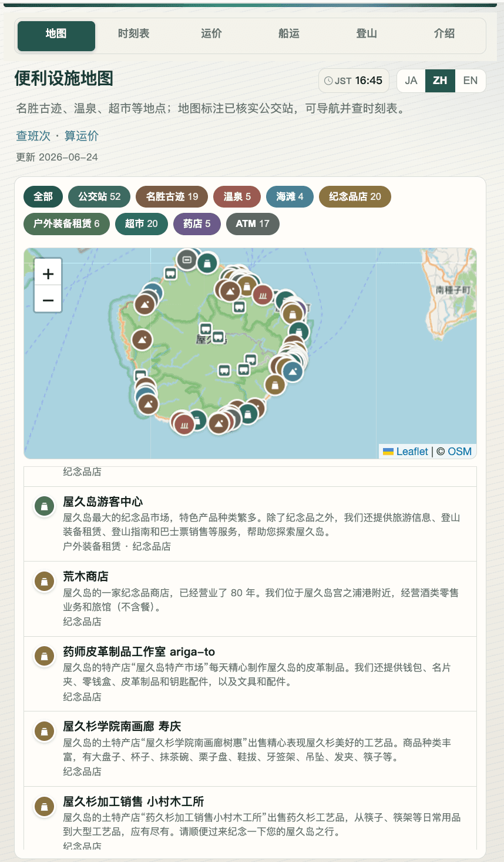Switch language to EN
Screen dimensions: 504x862
pyautogui.click(x=470, y=81)
